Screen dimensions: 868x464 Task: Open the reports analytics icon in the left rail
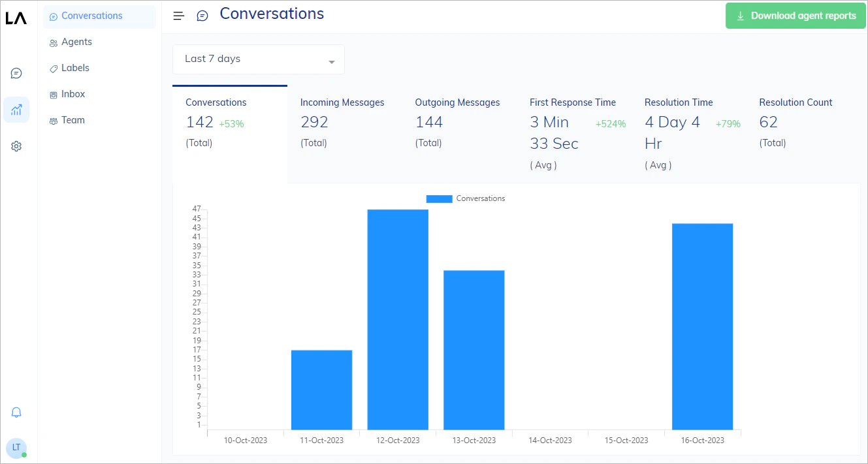pyautogui.click(x=16, y=110)
